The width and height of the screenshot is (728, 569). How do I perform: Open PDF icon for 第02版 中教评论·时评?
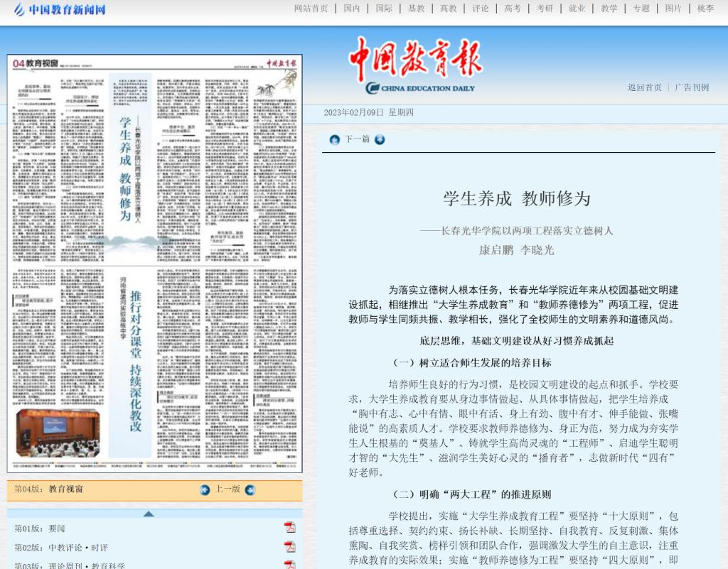pyautogui.click(x=289, y=547)
